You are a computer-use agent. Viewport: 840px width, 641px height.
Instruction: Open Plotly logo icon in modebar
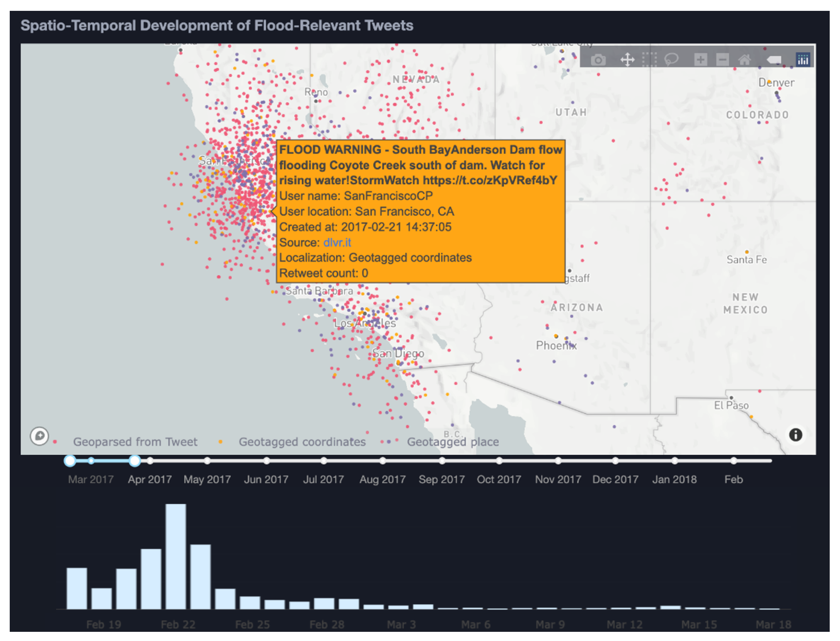803,60
